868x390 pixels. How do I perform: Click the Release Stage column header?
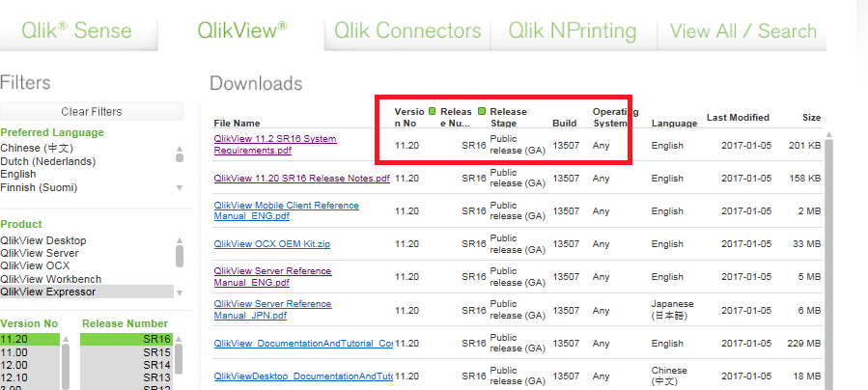(508, 117)
